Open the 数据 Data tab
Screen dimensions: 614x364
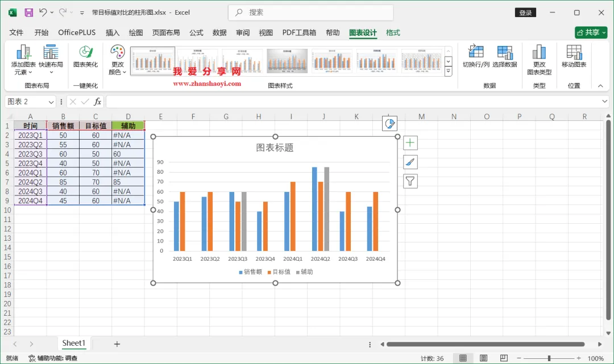(x=219, y=32)
